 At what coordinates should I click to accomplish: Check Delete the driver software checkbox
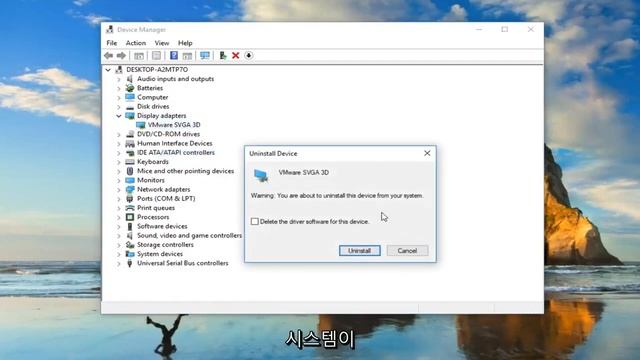click(255, 221)
